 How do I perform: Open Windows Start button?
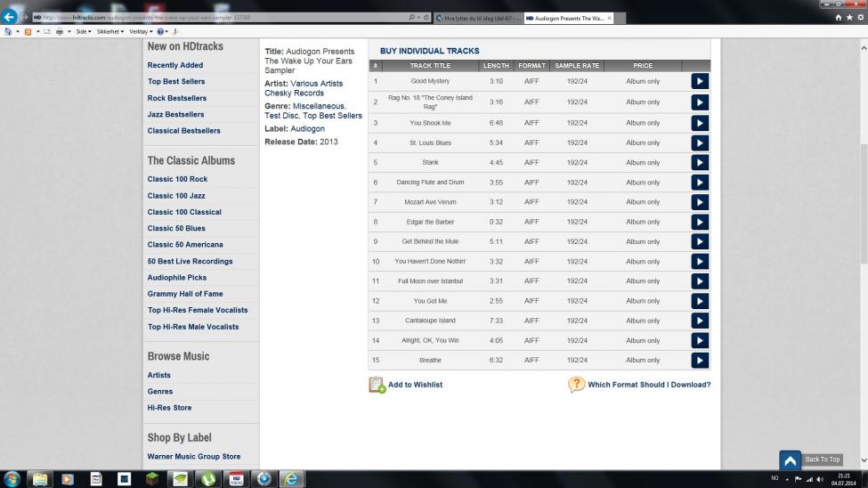12,478
